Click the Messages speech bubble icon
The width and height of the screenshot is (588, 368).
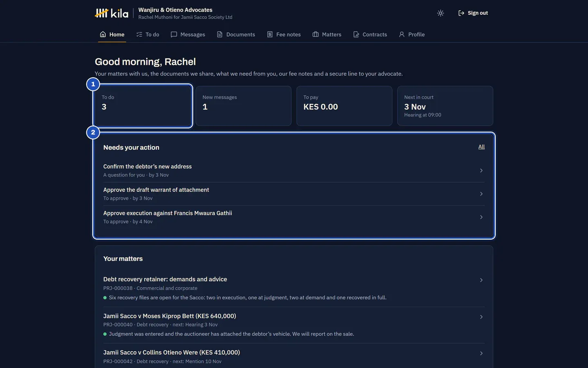174,34
